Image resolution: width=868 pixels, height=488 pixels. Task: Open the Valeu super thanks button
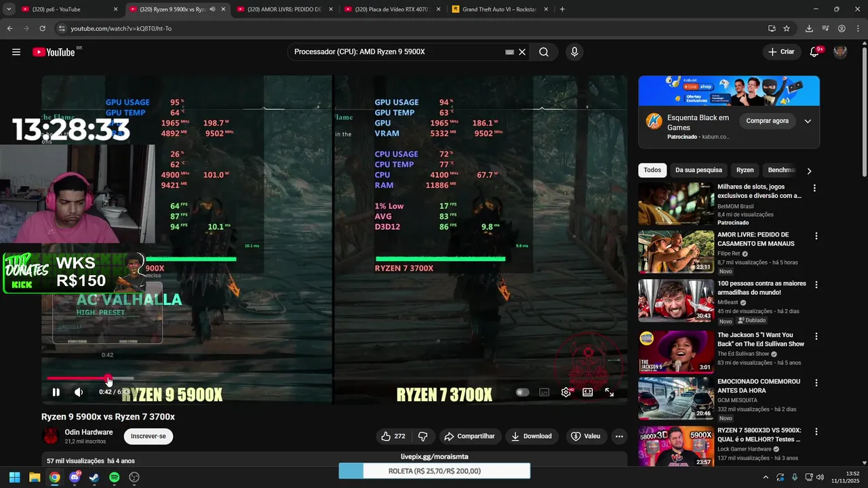coord(586,436)
